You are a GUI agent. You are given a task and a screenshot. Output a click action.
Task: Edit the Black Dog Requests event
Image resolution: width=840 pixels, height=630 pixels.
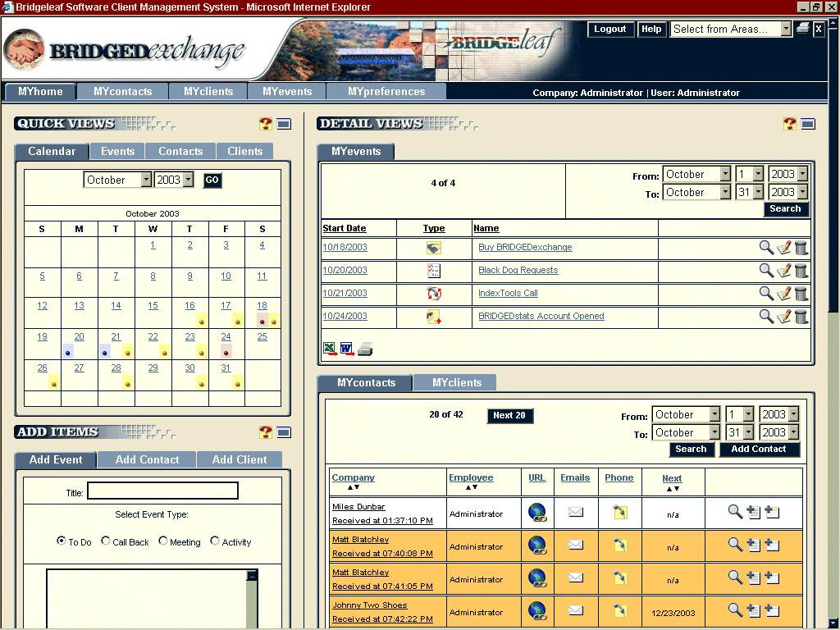click(783, 271)
